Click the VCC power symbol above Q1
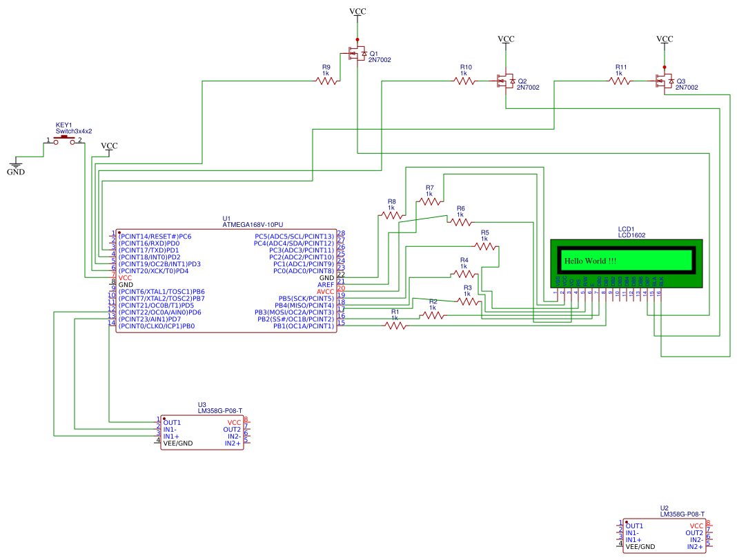 click(357, 12)
